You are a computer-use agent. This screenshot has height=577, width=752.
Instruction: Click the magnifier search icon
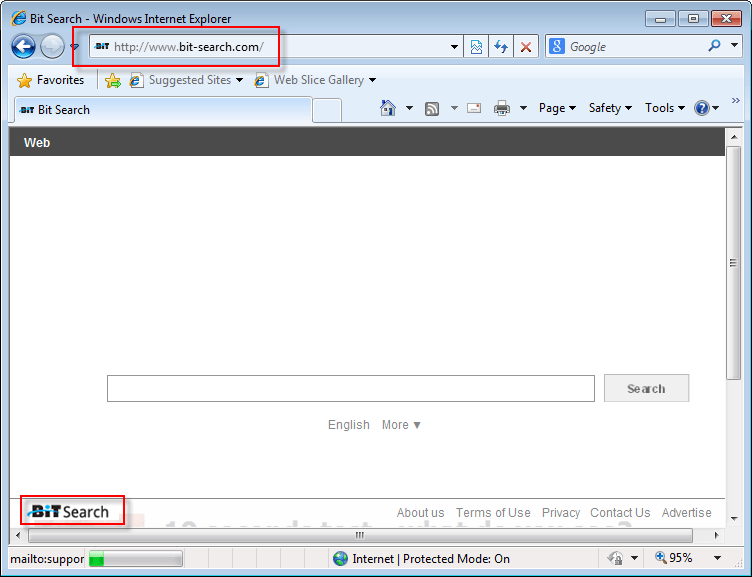(714, 46)
